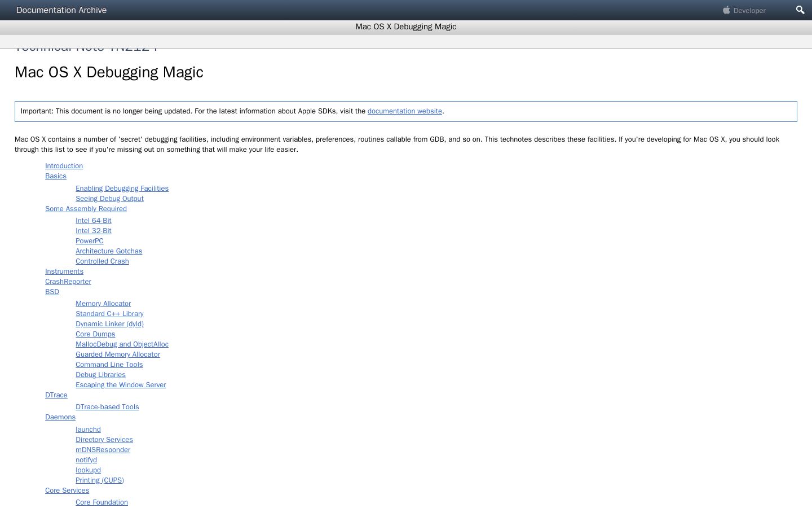Click the Mac OS X Debugging Magic heading
The image size is (812, 508).
coord(109,72)
